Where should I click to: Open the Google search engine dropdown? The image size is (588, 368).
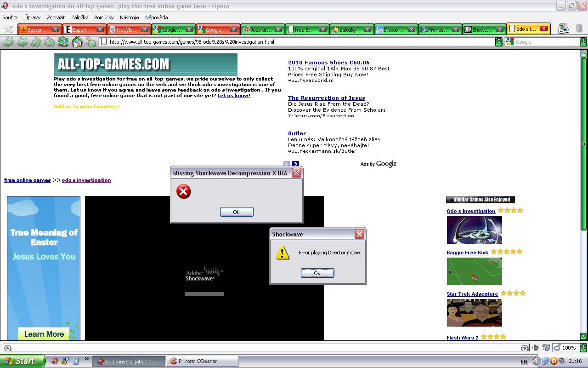point(509,42)
